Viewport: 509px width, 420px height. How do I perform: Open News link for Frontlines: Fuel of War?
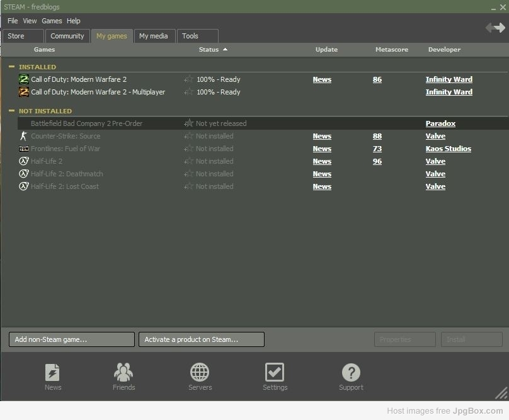(322, 149)
